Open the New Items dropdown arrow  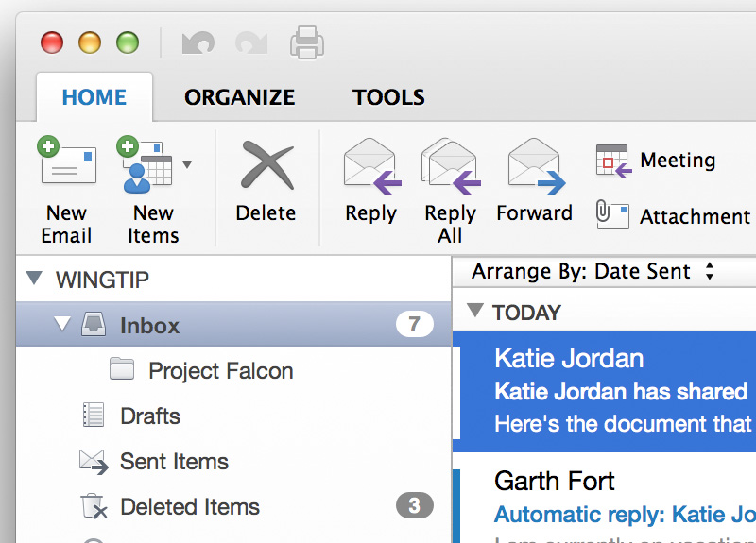pos(187,164)
